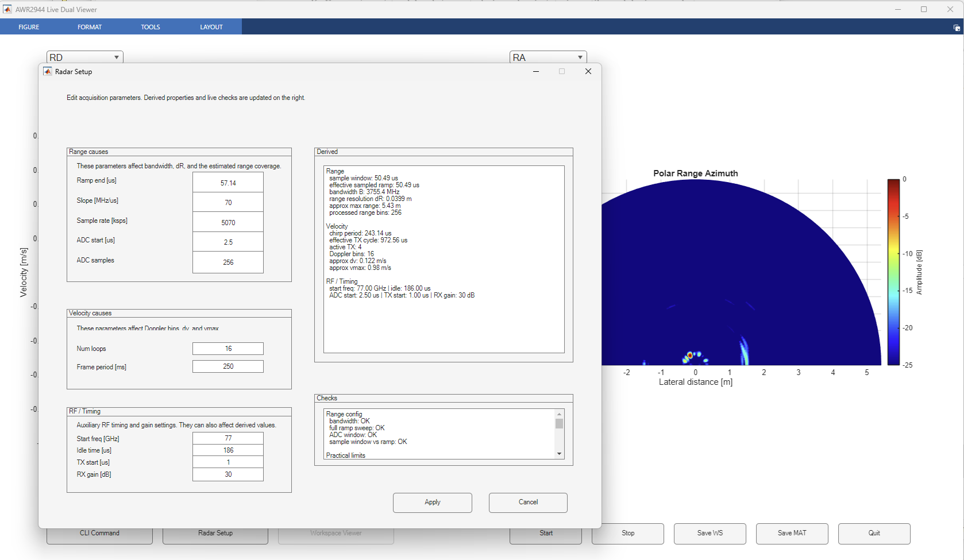Expand the RA view dropdown
This screenshot has width=964, height=560.
click(548, 57)
